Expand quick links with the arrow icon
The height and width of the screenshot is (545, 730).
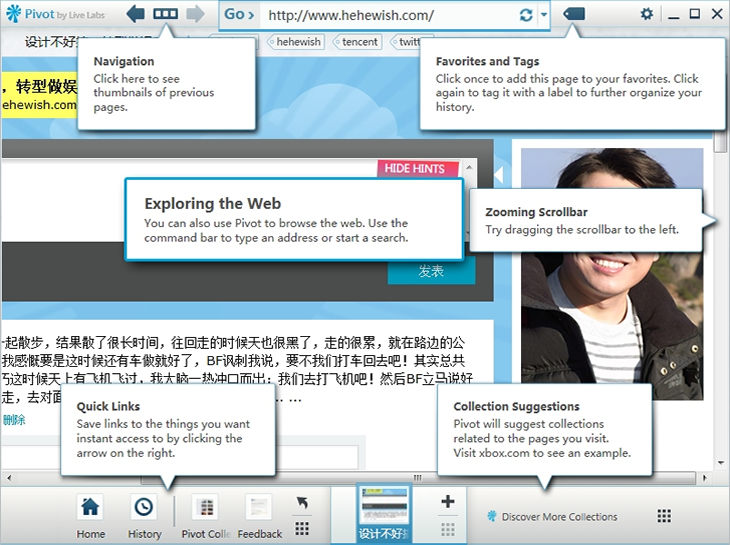point(302,504)
